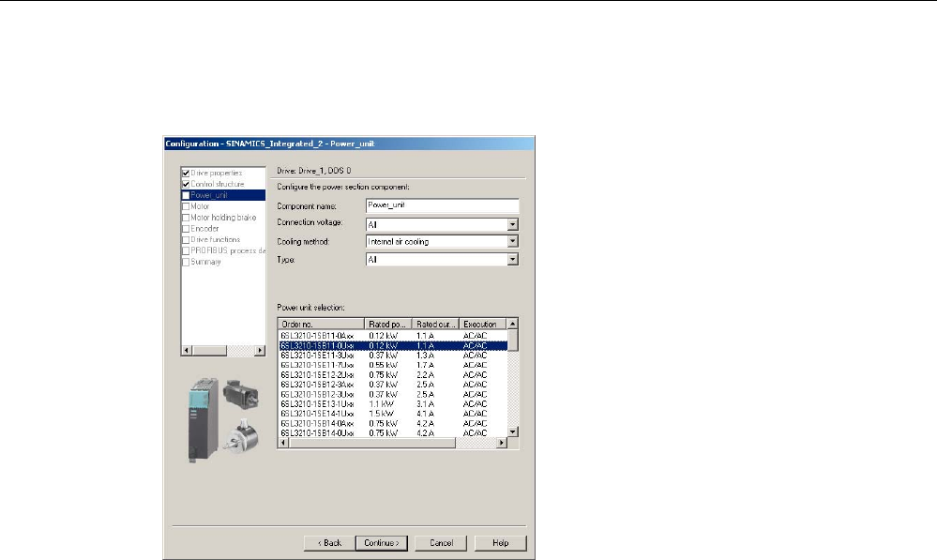Click the step list horizontal scroll thumb
Screen dimensions: 937x560
click(x=210, y=350)
